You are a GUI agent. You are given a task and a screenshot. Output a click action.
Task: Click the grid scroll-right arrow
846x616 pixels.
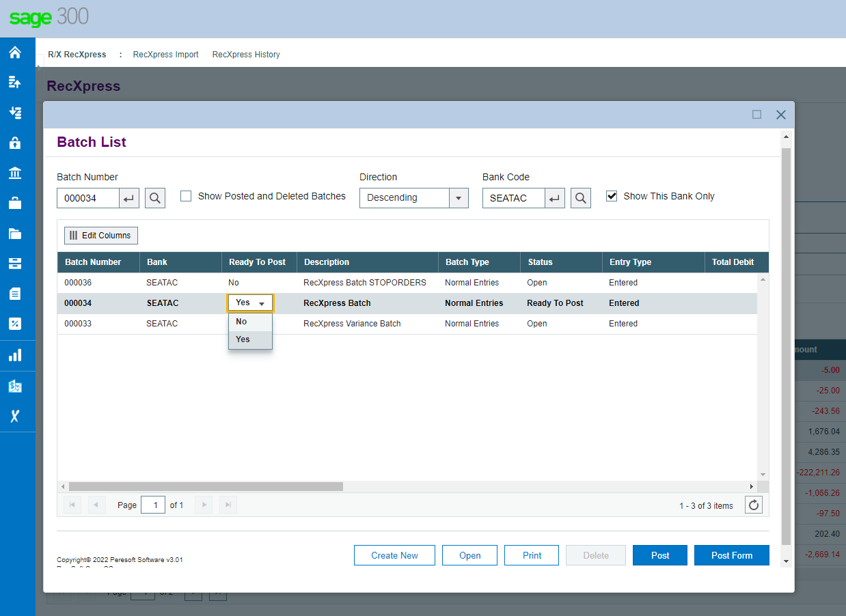click(752, 486)
